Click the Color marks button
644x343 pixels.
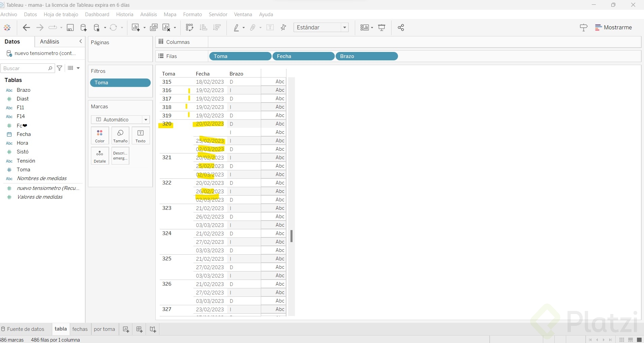pyautogui.click(x=100, y=136)
